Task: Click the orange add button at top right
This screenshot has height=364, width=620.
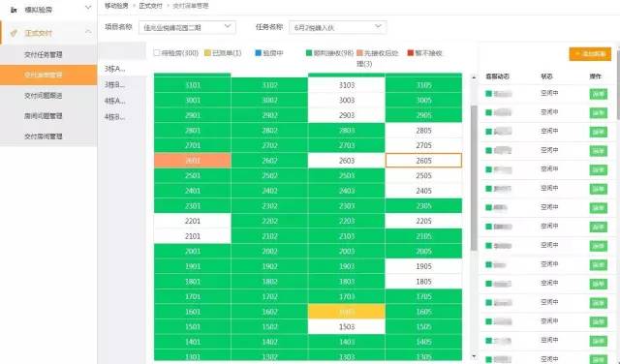Action: [x=590, y=54]
